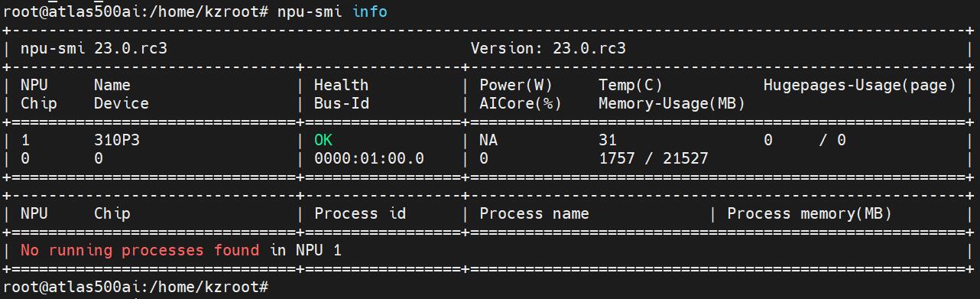Viewport: 980px width, 299px height.
Task: Click the 'npu-smi 23.0.rc3' title text
Action: tap(94, 48)
